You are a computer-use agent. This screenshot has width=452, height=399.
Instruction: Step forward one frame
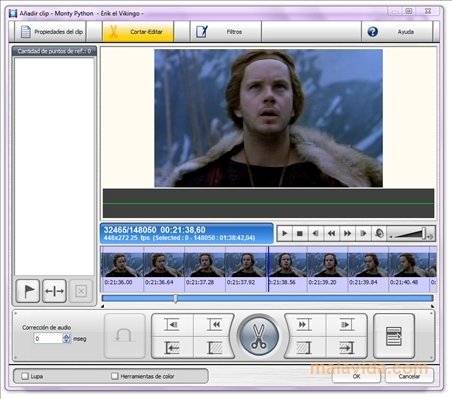pos(363,233)
